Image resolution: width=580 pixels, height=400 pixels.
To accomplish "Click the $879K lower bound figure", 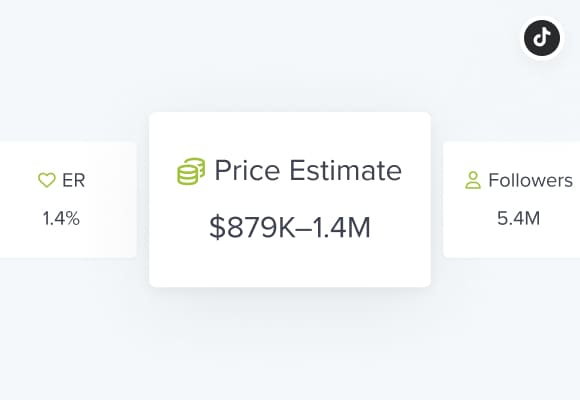I will 252,228.
